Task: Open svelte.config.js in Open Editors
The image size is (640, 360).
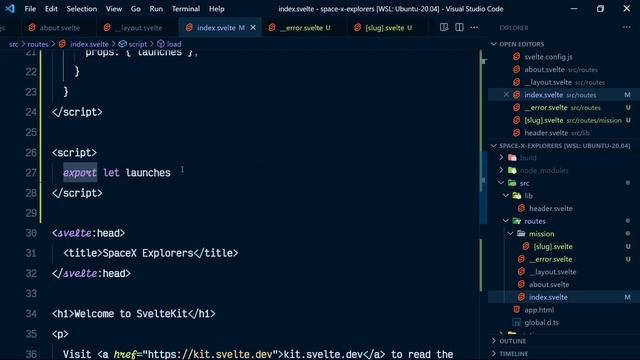Action: tap(548, 57)
